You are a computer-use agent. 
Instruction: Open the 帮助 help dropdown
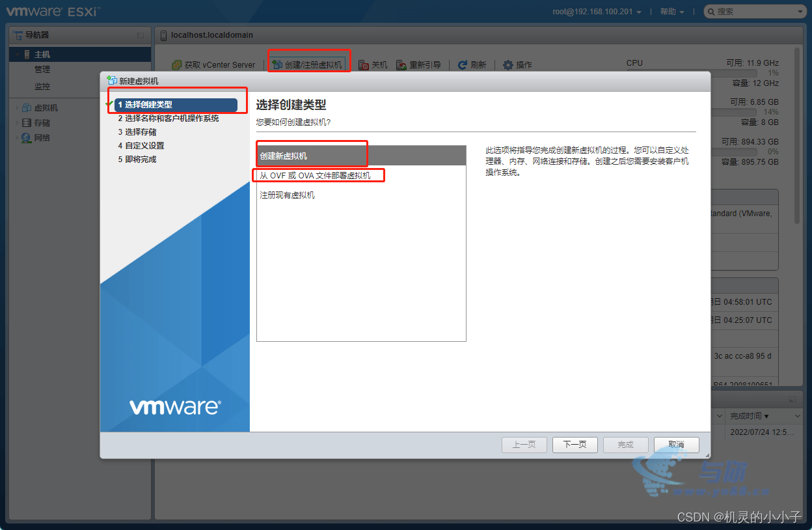(x=672, y=12)
